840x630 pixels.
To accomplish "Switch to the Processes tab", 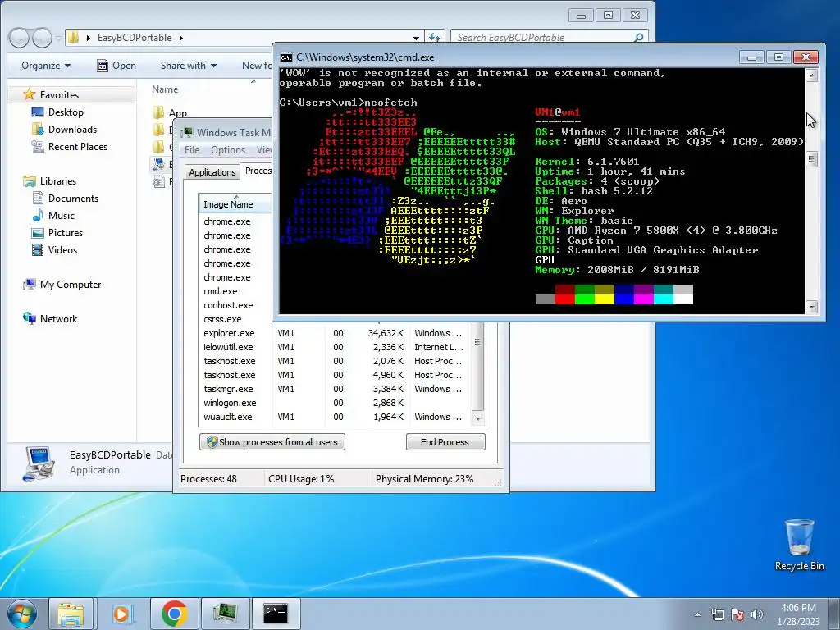I will click(x=258, y=171).
